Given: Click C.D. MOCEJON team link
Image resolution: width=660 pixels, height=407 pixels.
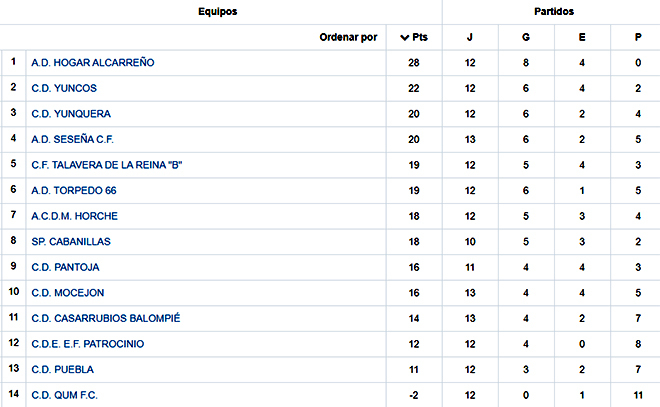Looking at the screenshot, I should 68,293.
